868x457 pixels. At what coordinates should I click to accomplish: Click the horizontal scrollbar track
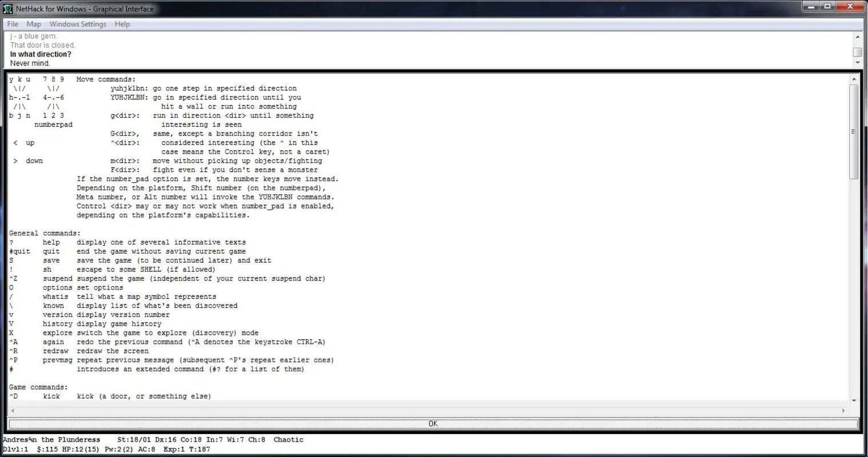[x=429, y=410]
